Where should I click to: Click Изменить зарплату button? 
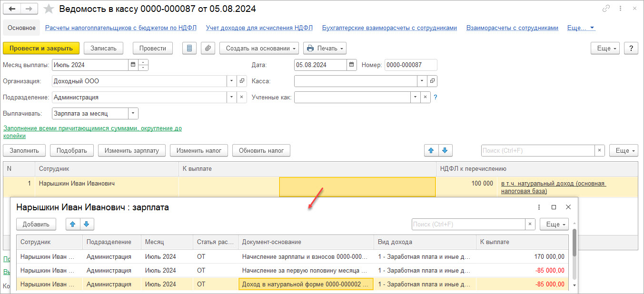pos(132,150)
